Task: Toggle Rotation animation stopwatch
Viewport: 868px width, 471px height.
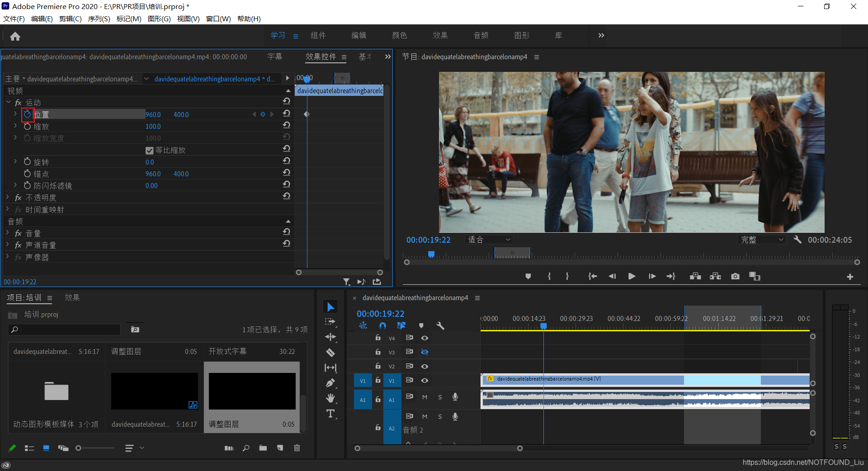Action: click(28, 162)
